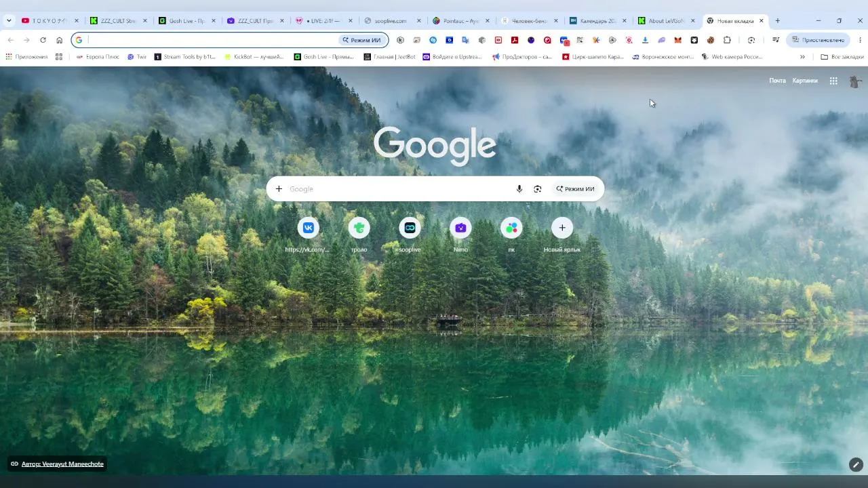Open the Воронежское монт bookmark

coord(663,57)
